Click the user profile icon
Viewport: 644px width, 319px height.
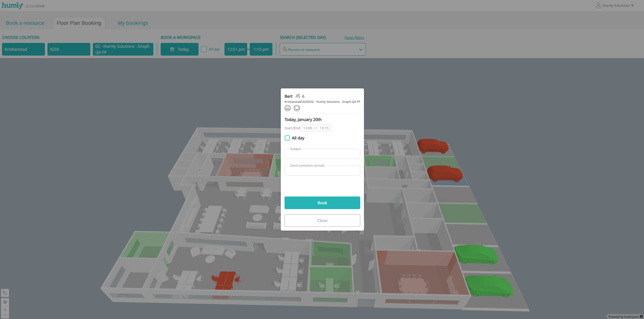click(x=598, y=5)
